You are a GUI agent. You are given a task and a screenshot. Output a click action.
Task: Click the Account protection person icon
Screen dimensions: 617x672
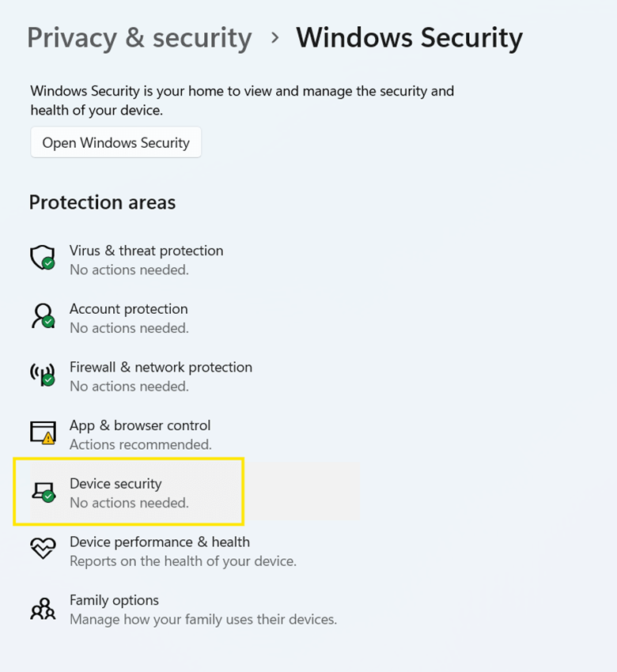[42, 316]
